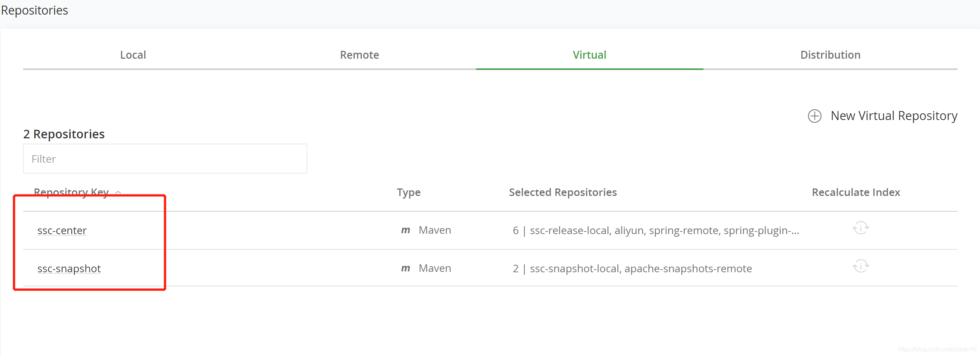Go to the Distribution tab

[x=830, y=55]
